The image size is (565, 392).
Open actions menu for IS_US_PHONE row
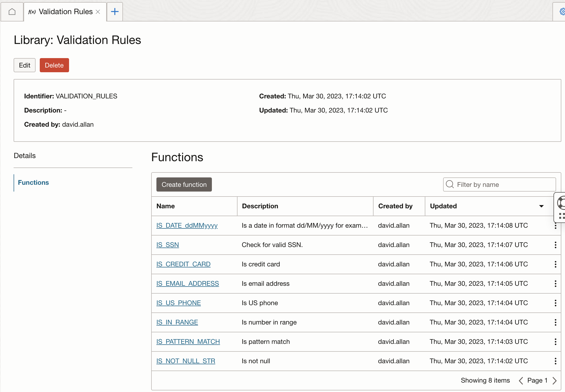(555, 303)
